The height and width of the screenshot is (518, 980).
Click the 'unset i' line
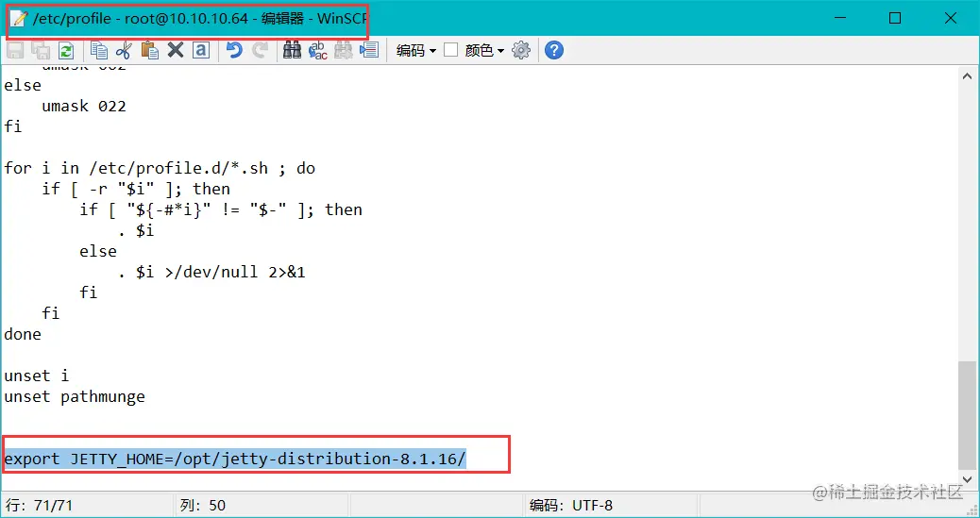(36, 376)
